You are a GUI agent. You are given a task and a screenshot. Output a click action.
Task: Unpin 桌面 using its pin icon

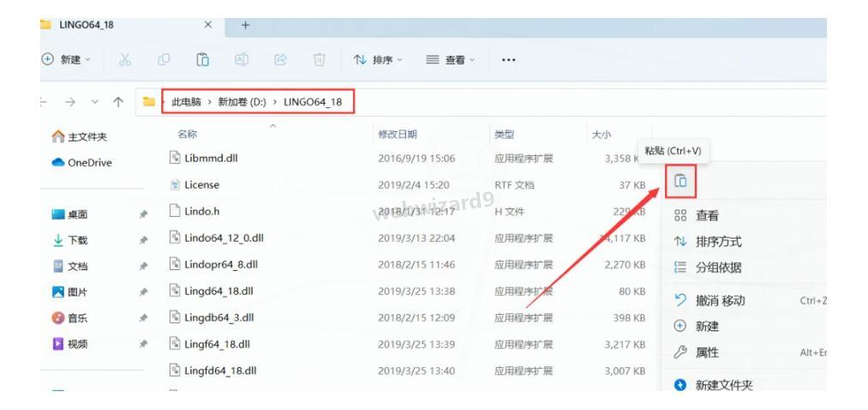[x=143, y=214]
